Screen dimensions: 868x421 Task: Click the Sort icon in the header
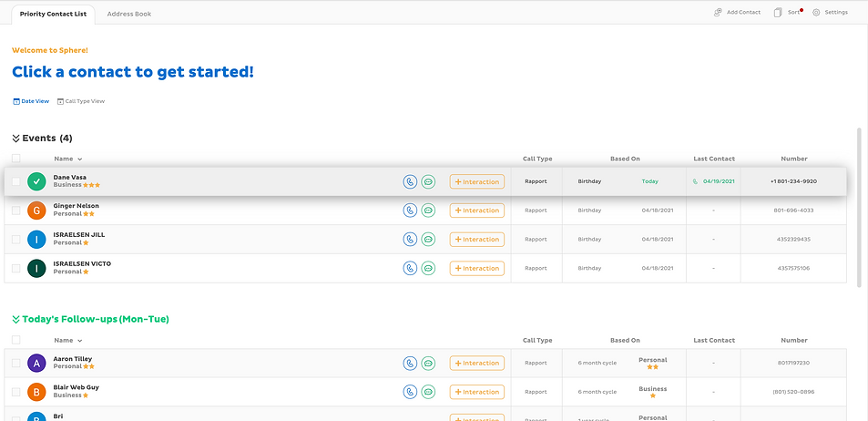click(778, 12)
